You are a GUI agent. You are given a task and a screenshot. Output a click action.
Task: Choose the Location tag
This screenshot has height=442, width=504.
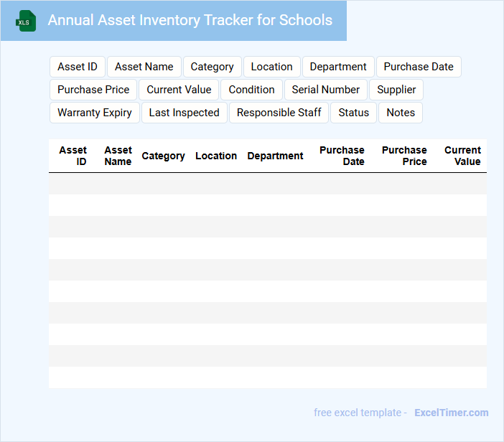click(x=272, y=67)
